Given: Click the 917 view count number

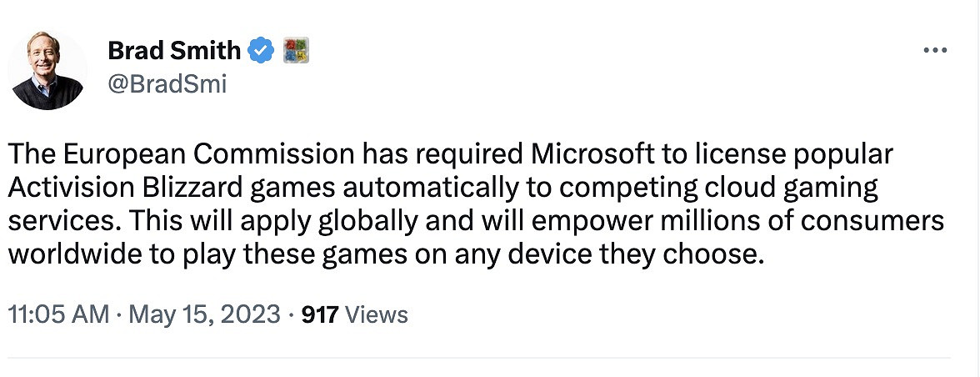Looking at the screenshot, I should [319, 314].
